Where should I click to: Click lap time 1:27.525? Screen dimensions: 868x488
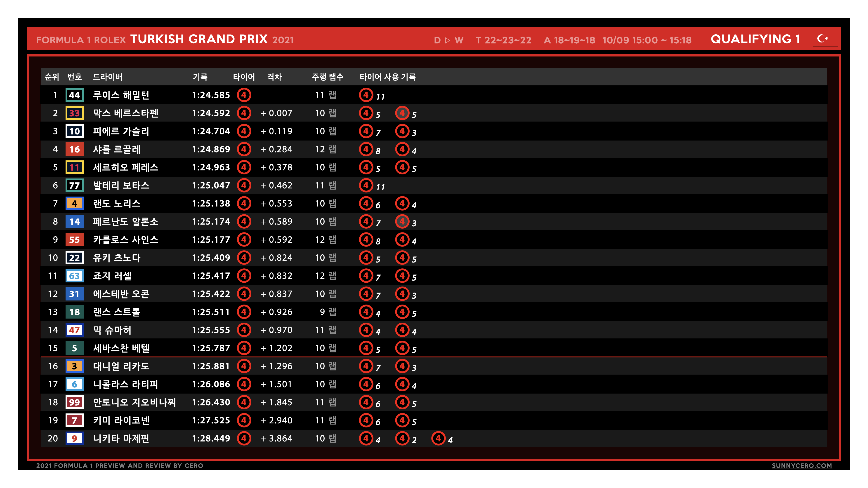[x=211, y=420]
